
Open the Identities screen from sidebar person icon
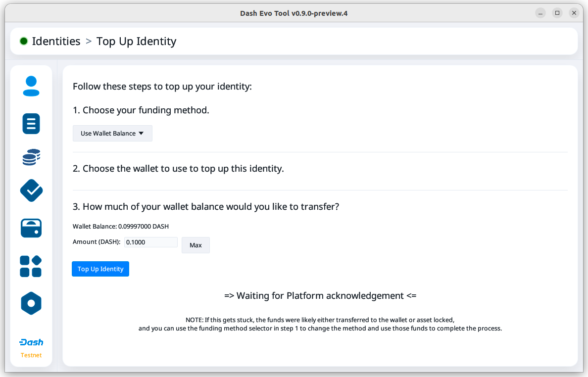pyautogui.click(x=31, y=86)
